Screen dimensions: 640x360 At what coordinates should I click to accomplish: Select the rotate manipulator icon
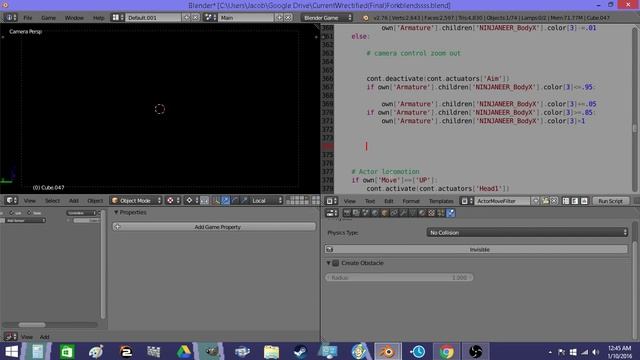pos(235,200)
